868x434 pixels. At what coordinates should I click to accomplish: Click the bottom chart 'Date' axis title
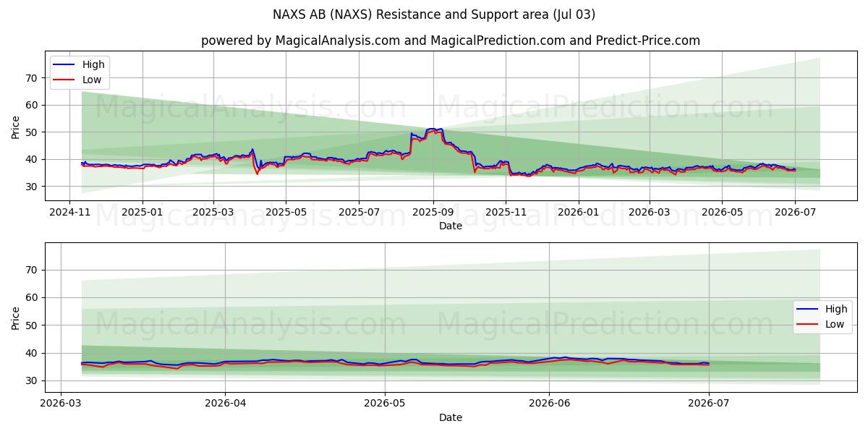click(x=451, y=417)
